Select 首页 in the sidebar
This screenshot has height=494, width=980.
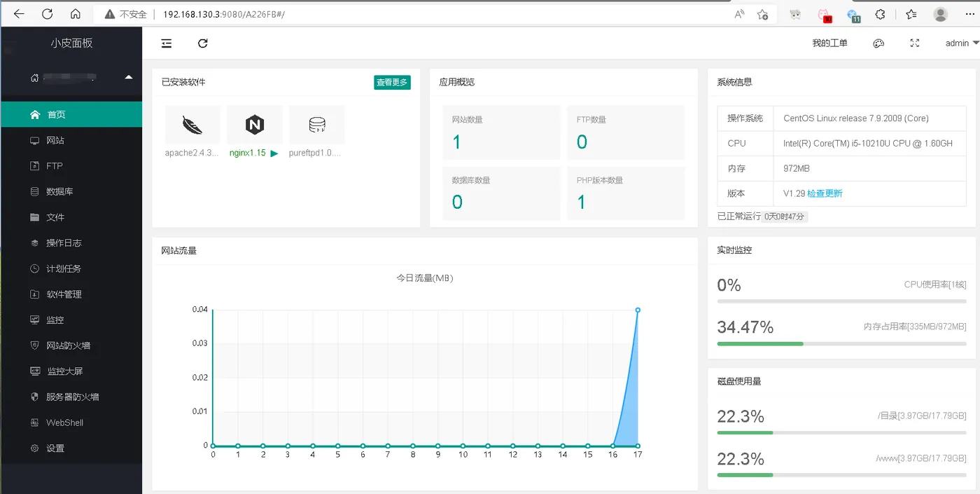[x=71, y=114]
